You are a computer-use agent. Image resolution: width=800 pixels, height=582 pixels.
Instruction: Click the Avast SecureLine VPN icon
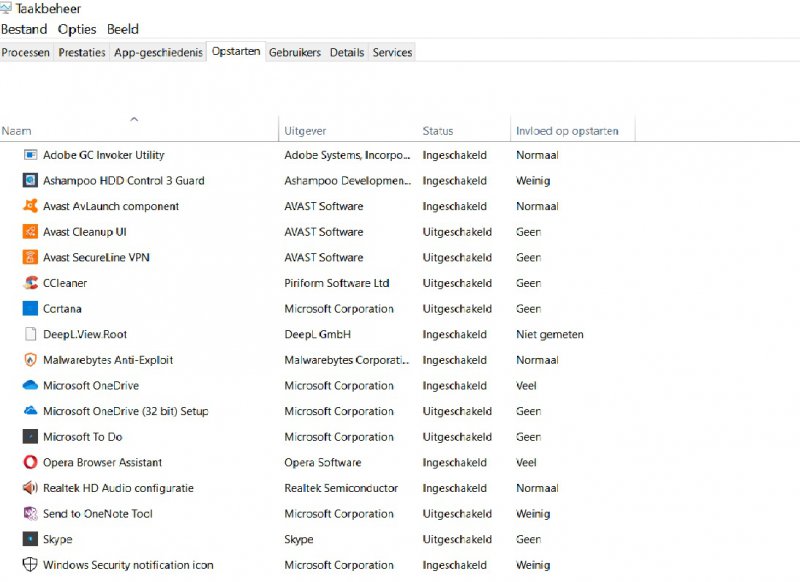[x=30, y=257]
